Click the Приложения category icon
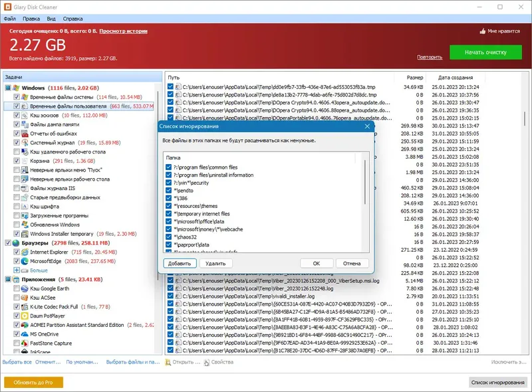This screenshot has width=532, height=392. coord(16,280)
